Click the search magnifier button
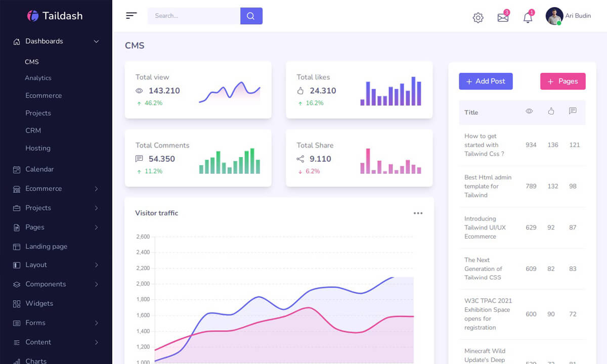This screenshot has width=607, height=364. tap(251, 16)
